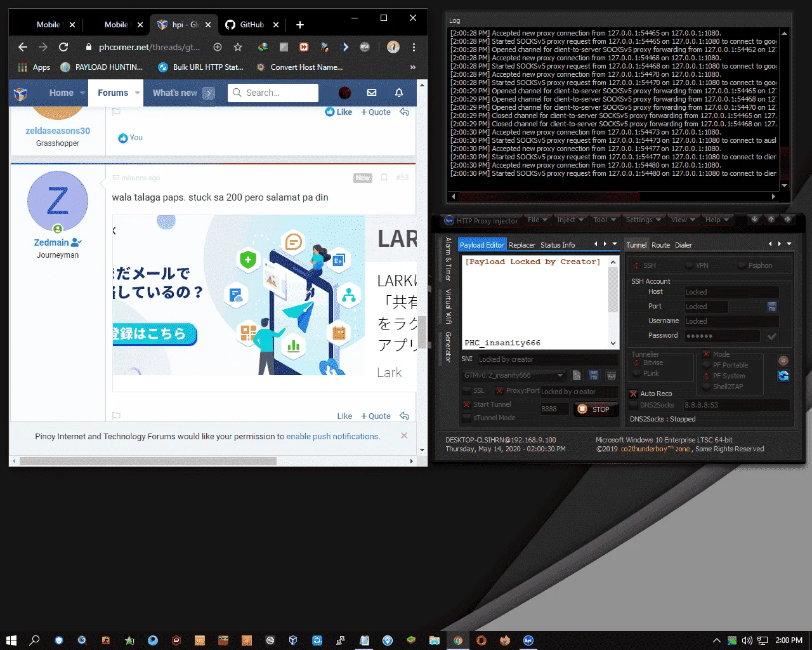812x650 pixels.
Task: Click the open config file icon
Action: [577, 375]
